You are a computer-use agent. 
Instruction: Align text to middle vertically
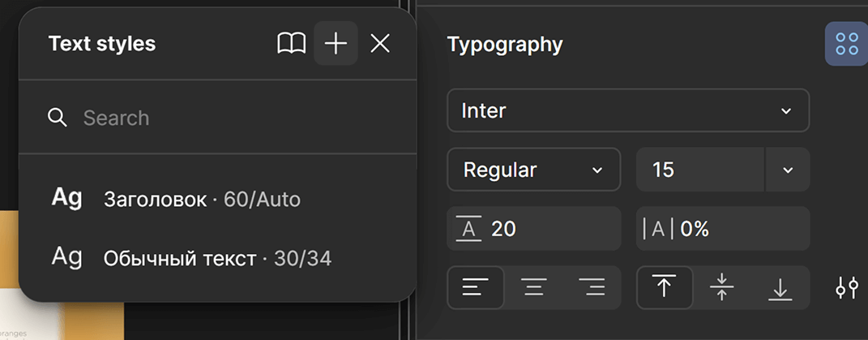tap(721, 287)
